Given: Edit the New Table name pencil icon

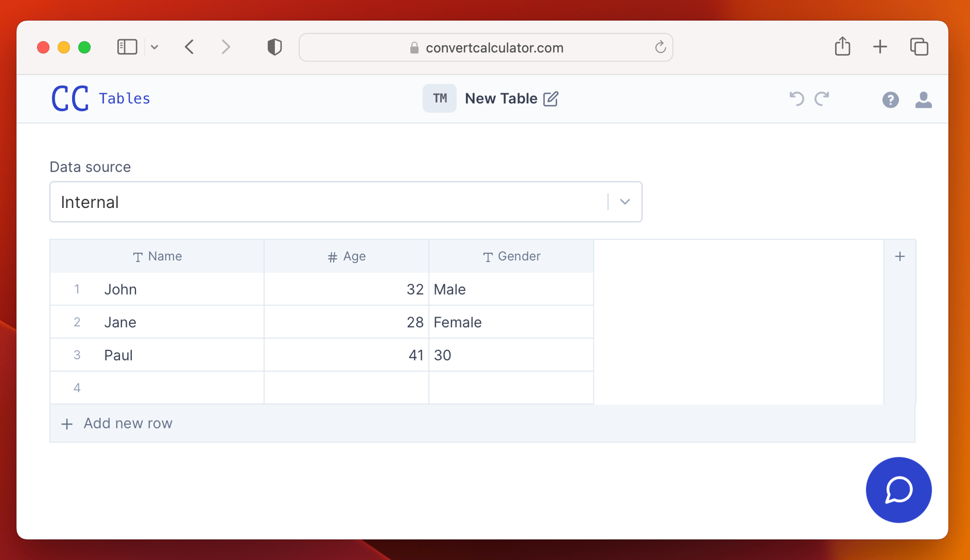Looking at the screenshot, I should pos(551,99).
